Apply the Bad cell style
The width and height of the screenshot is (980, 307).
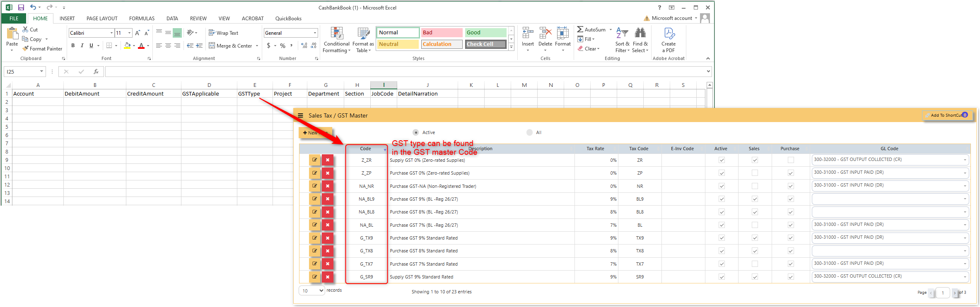pyautogui.click(x=442, y=32)
